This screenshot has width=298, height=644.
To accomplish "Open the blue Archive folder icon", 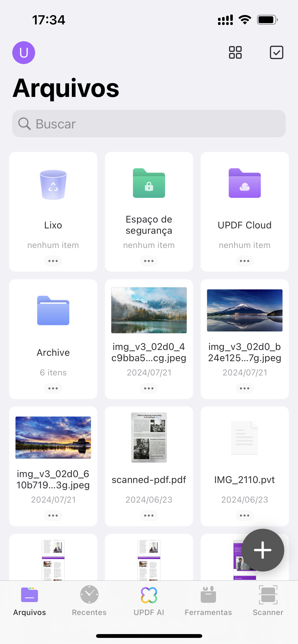I will point(53,311).
